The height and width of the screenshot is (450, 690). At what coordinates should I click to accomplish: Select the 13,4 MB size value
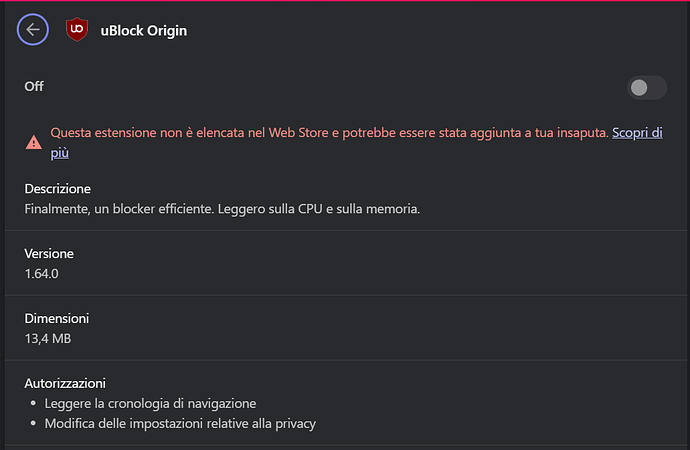coord(48,338)
